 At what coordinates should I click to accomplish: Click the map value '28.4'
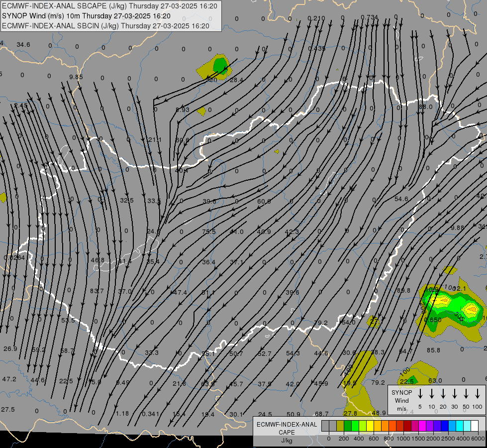pyautogui.click(x=236, y=80)
